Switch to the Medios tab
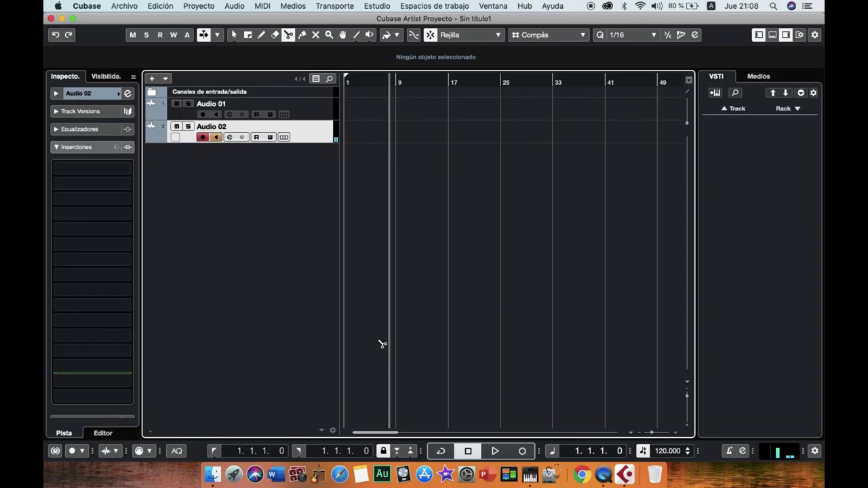 click(x=758, y=77)
